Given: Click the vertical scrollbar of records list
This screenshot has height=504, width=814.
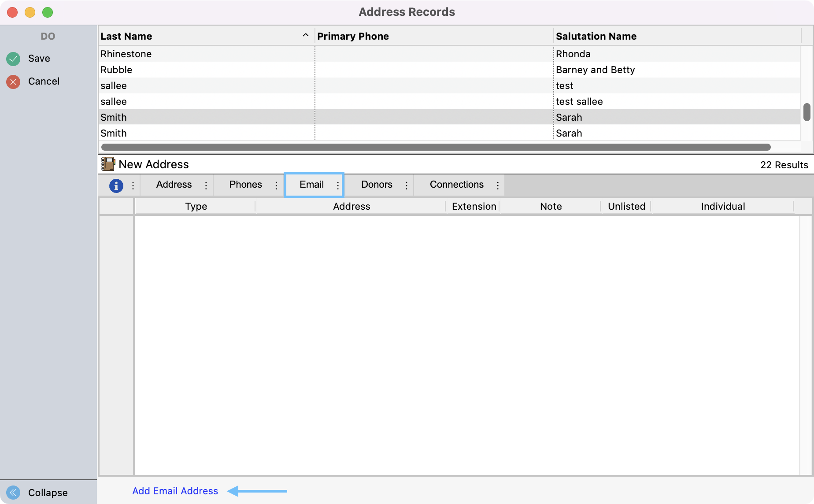Looking at the screenshot, I should click(x=807, y=112).
